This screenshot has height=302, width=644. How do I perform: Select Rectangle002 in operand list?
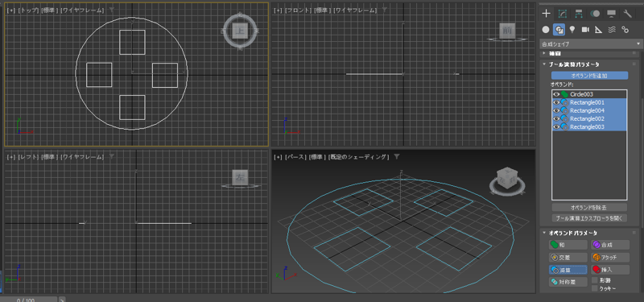pyautogui.click(x=589, y=118)
